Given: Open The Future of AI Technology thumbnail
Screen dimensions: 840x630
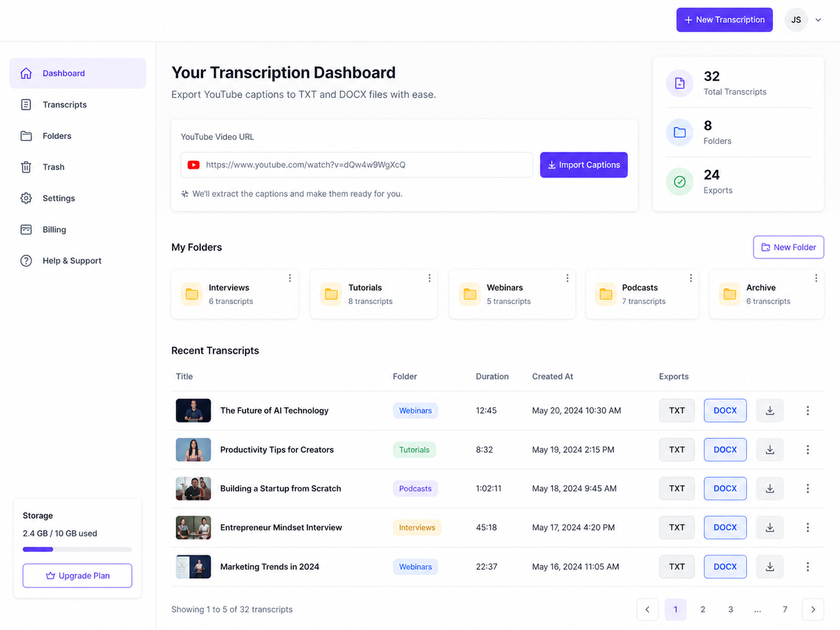Looking at the screenshot, I should pyautogui.click(x=193, y=411).
